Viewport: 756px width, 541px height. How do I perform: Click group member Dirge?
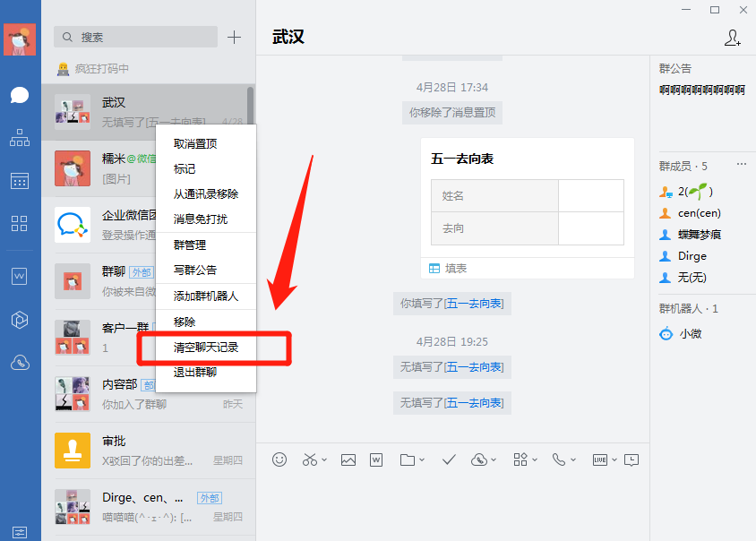[683, 256]
